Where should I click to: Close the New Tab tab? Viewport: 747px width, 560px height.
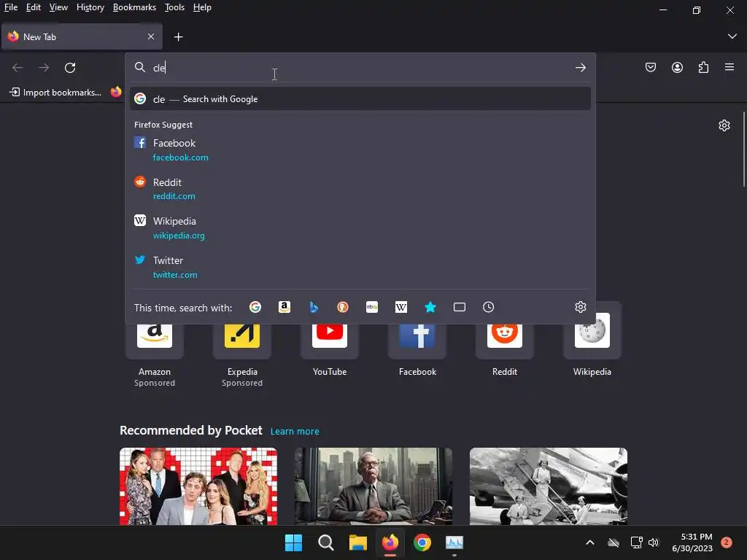(151, 36)
